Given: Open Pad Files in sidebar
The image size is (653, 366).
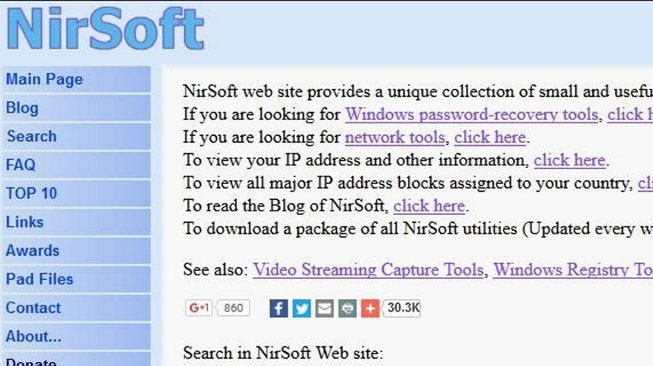Looking at the screenshot, I should pos(76,279).
